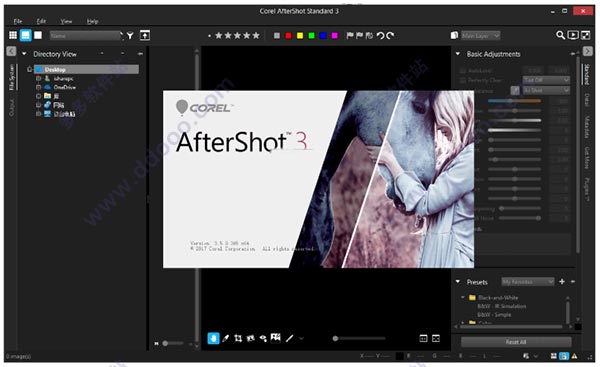600x367 pixels.
Task: Open the bottom toolbar overflow chevron
Action: [x=301, y=338]
